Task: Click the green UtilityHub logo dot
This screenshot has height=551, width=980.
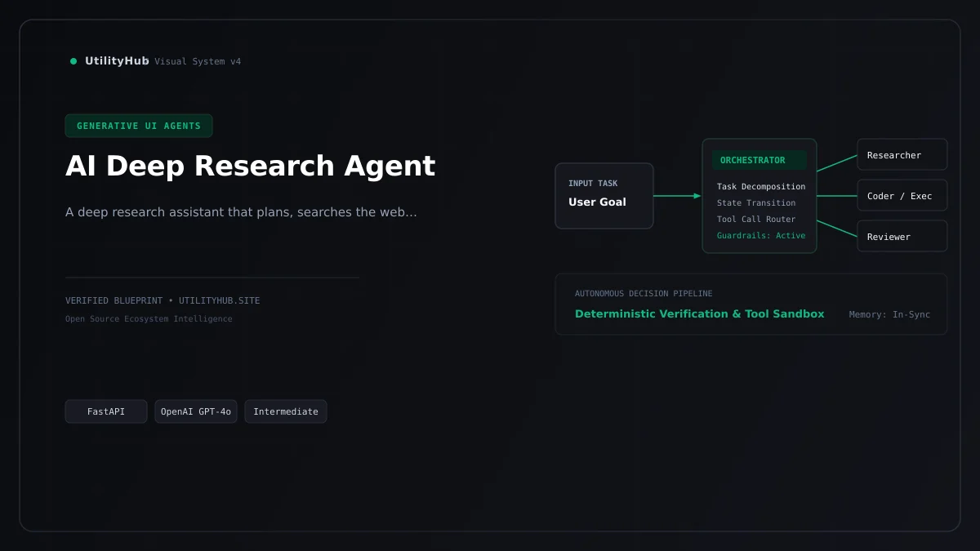Action: [x=73, y=61]
